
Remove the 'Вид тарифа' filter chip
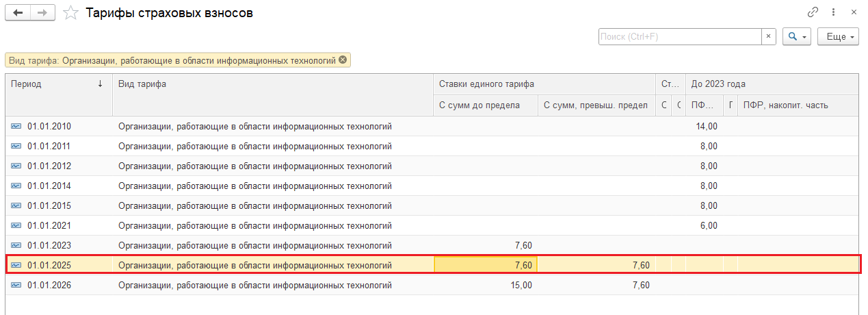tap(343, 60)
